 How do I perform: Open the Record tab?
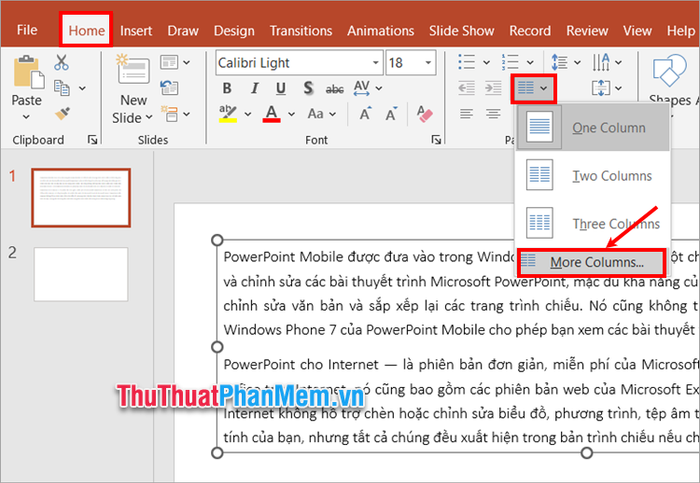coord(530,31)
